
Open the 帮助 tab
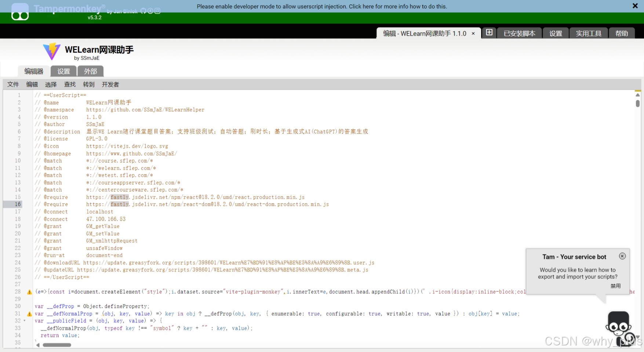(622, 33)
